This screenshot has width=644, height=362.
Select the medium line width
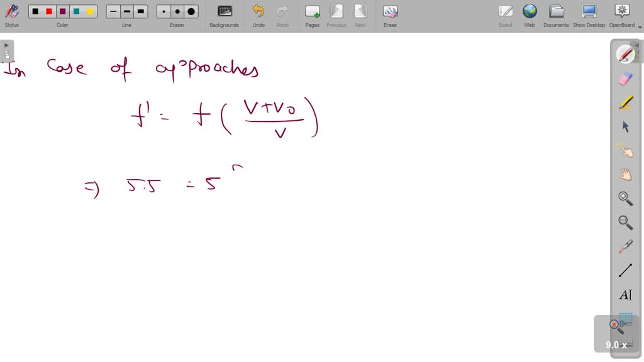pyautogui.click(x=126, y=11)
